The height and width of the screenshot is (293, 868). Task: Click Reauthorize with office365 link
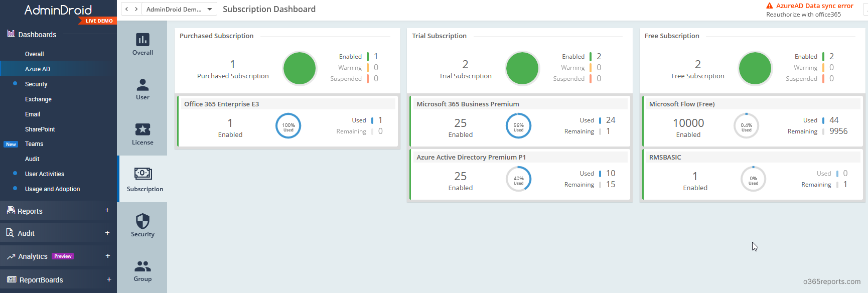click(x=803, y=15)
